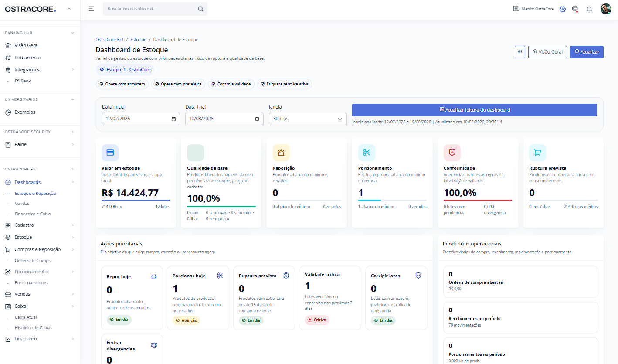Click the hamburger menu toggle icon

click(x=92, y=9)
